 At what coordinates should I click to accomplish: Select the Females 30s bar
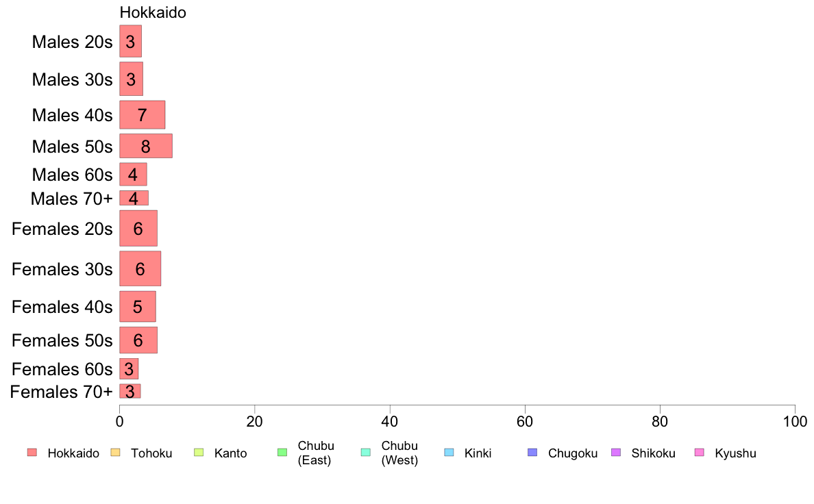pos(140,268)
